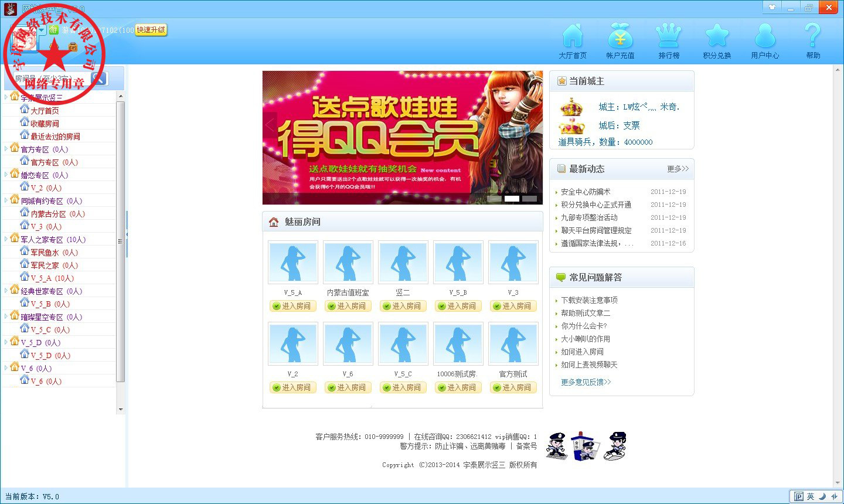Select the V_5_A (10人) tree room
Image resolution: width=844 pixels, height=504 pixels.
tap(52, 278)
